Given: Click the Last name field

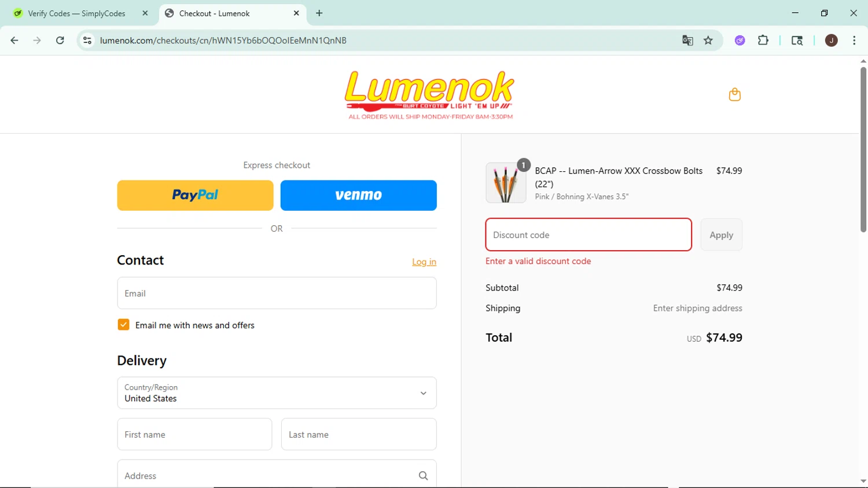Looking at the screenshot, I should [x=359, y=434].
